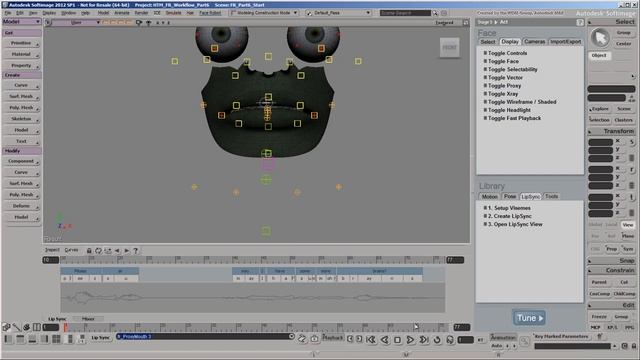Image resolution: width=640 pixels, height=360 pixels.
Task: Click the viewport eye visibility icon
Action: pyautogui.click(x=149, y=22)
